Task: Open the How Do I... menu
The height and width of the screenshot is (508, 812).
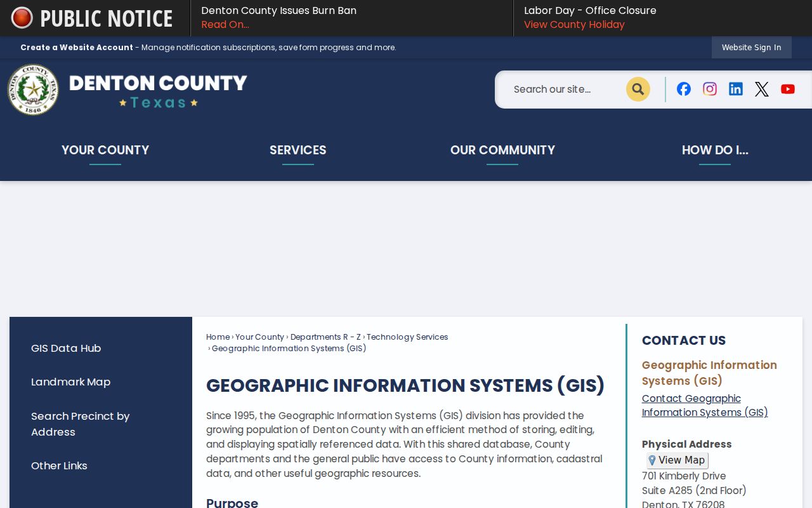Action: click(715, 150)
